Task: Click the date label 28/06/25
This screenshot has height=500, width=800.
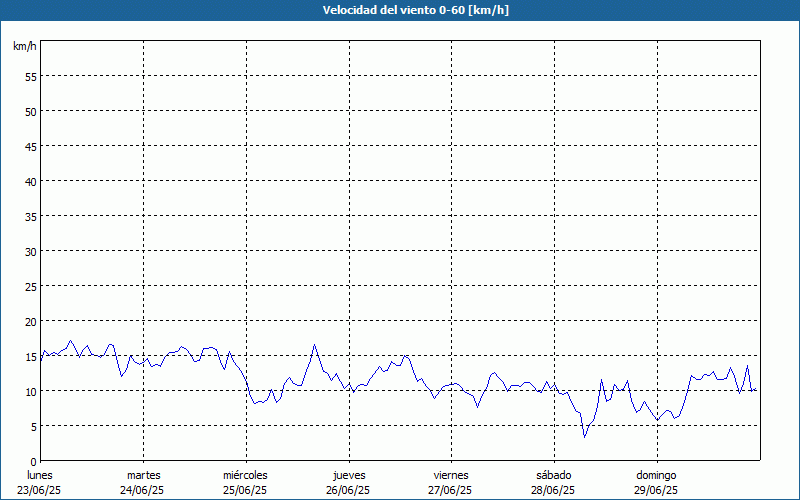Action: (x=553, y=490)
